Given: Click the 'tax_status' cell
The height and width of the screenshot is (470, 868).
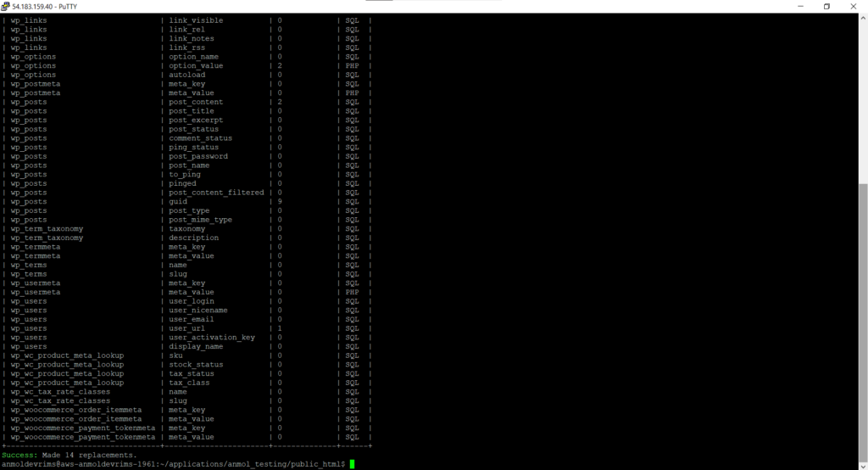Looking at the screenshot, I should click(x=192, y=373).
